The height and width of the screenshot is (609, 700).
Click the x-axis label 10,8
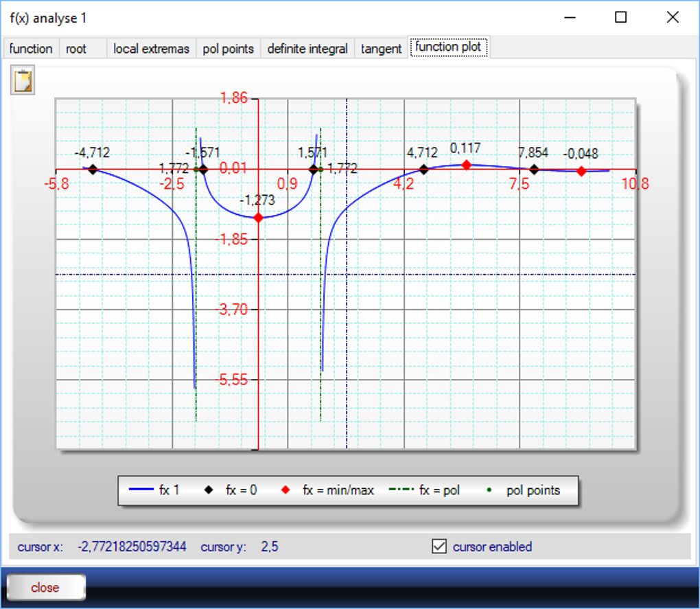pyautogui.click(x=635, y=184)
